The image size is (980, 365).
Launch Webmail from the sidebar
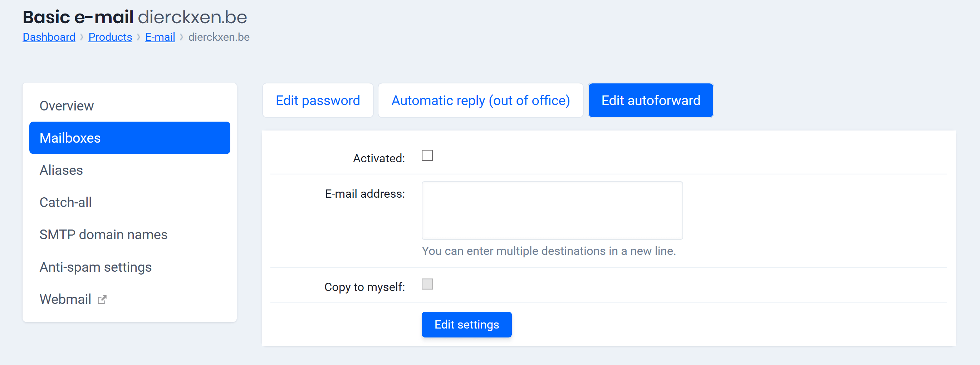[x=65, y=299]
